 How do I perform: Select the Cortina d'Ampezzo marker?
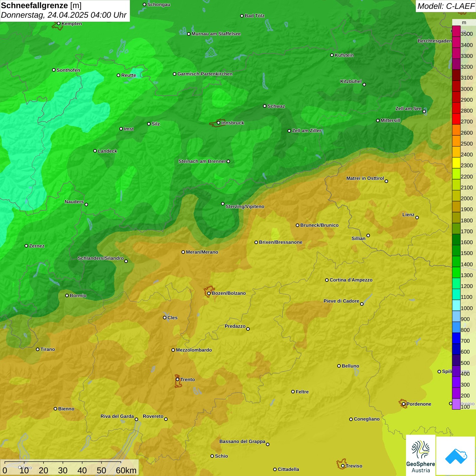click(x=327, y=280)
